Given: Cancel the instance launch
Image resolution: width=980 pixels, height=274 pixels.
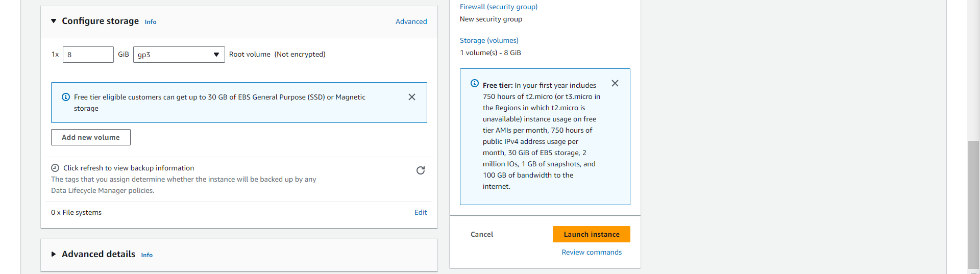Looking at the screenshot, I should (482, 234).
